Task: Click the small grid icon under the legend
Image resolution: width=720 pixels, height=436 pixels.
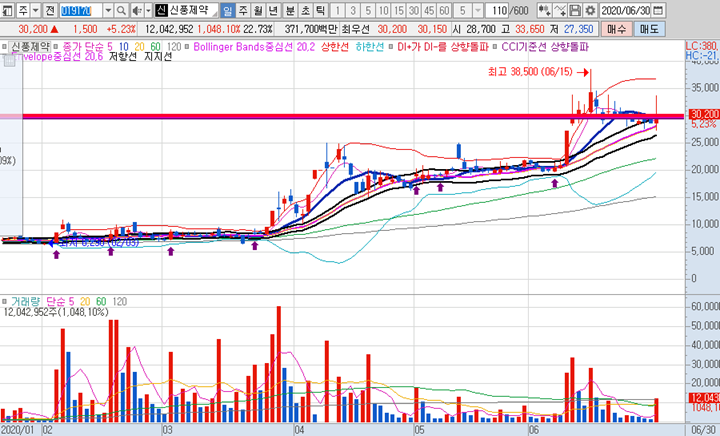Action: coord(9,61)
